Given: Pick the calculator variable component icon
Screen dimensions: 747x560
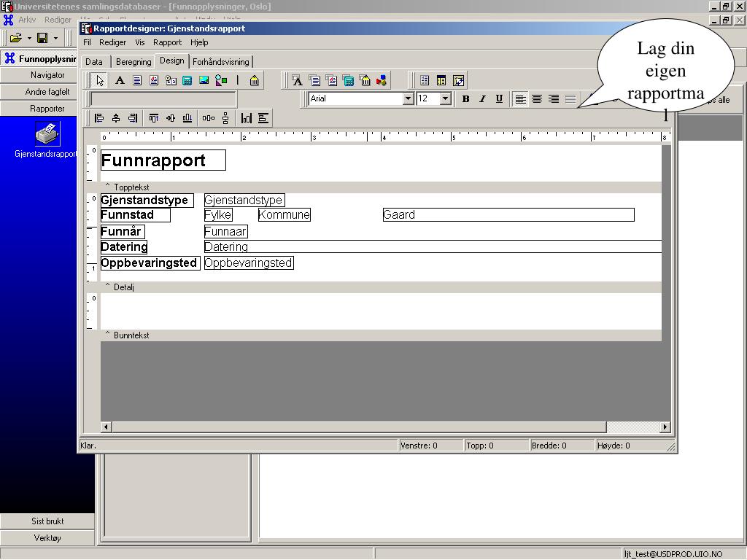Looking at the screenshot, I should click(187, 80).
